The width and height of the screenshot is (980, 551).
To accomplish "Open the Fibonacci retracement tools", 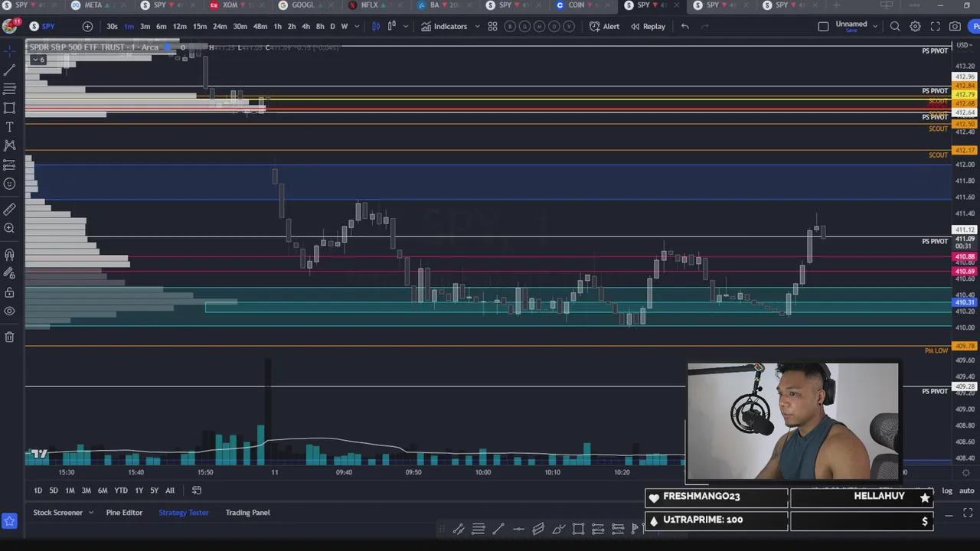I will click(x=9, y=89).
